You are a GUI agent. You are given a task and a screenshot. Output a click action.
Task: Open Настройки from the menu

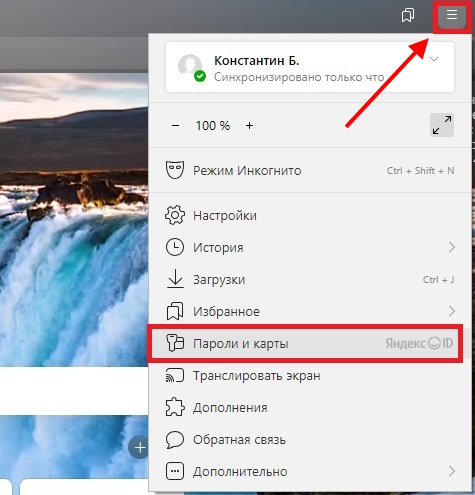310,216
